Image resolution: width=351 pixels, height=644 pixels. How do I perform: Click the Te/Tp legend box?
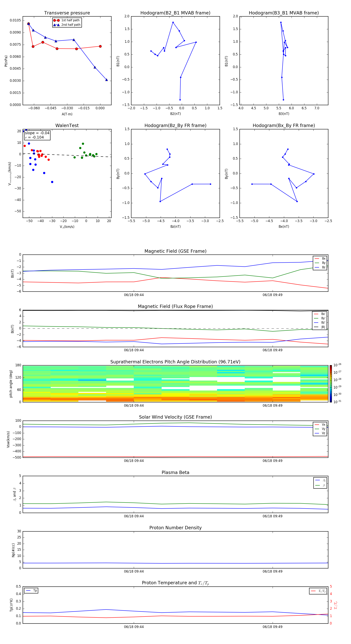318,591
